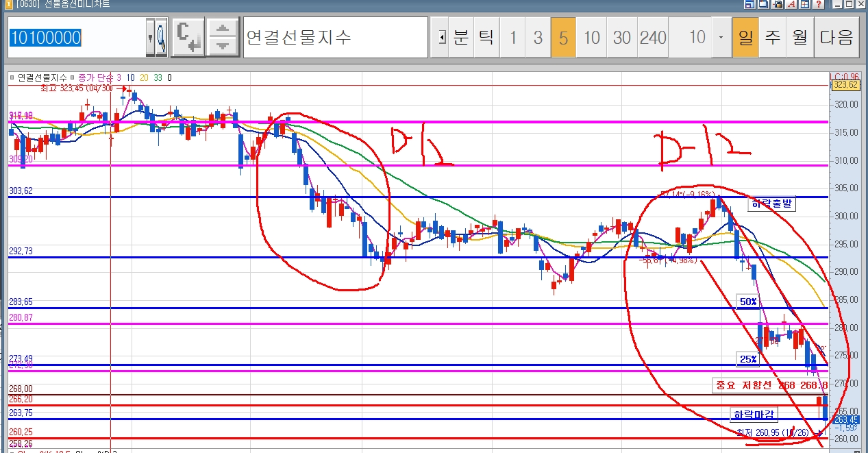
Task: Click the 연결선물지수 legend label on chart
Action: (42, 77)
